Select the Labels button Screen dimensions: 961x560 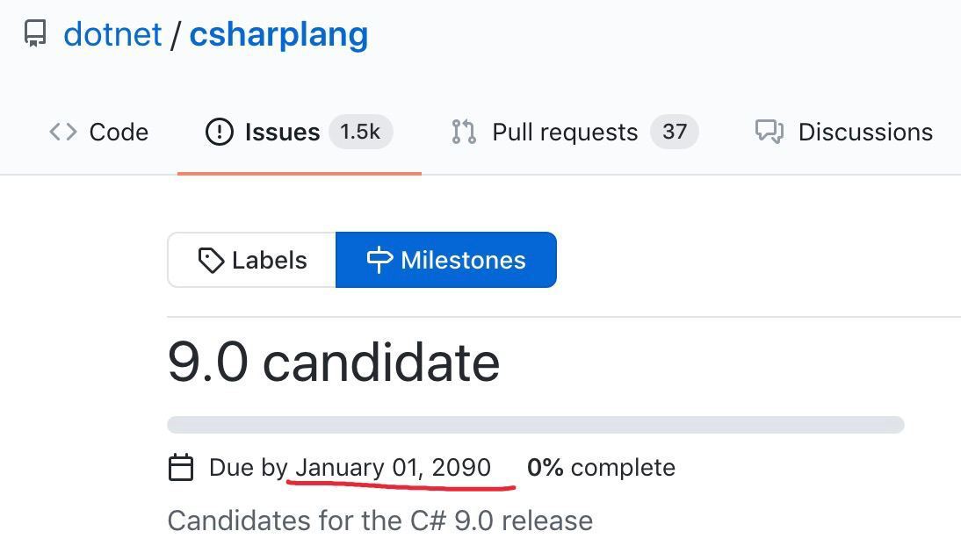coord(252,260)
